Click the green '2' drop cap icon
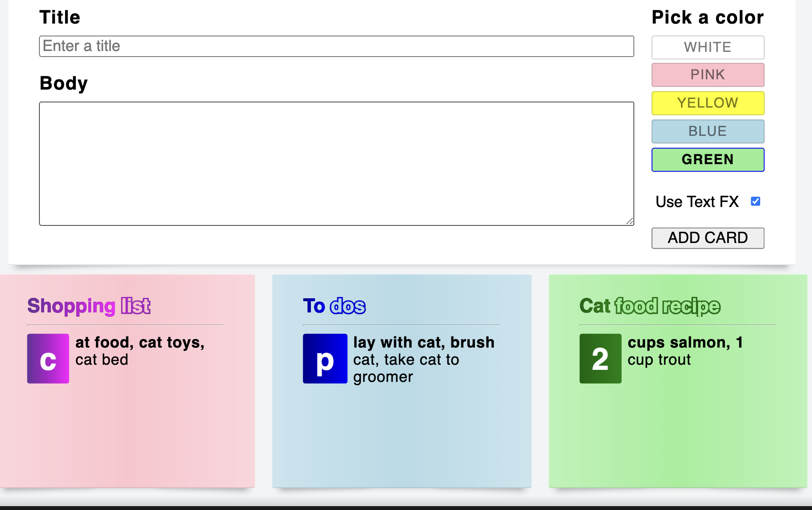 click(x=600, y=358)
